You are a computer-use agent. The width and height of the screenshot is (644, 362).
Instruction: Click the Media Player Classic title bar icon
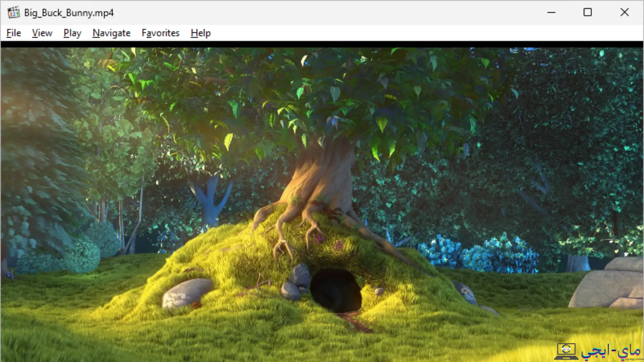click(14, 12)
